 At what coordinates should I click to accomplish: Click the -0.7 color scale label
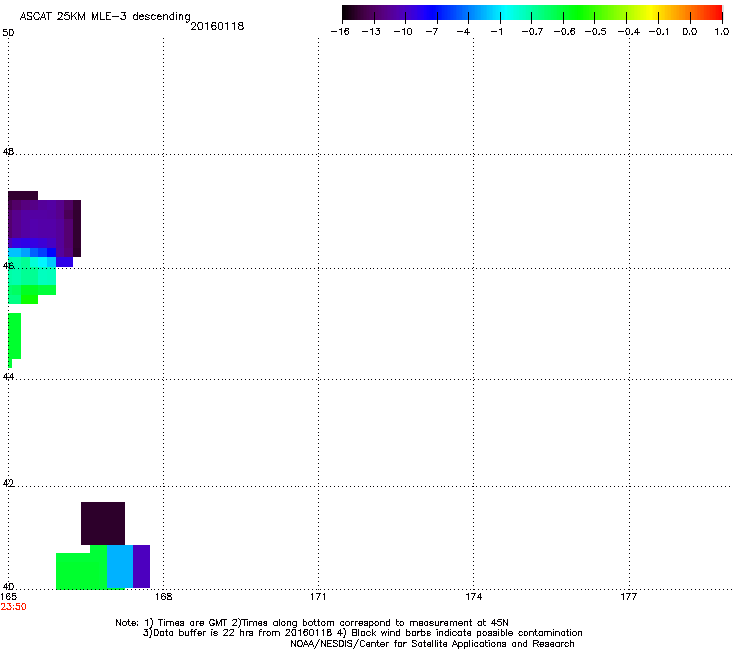point(532,32)
